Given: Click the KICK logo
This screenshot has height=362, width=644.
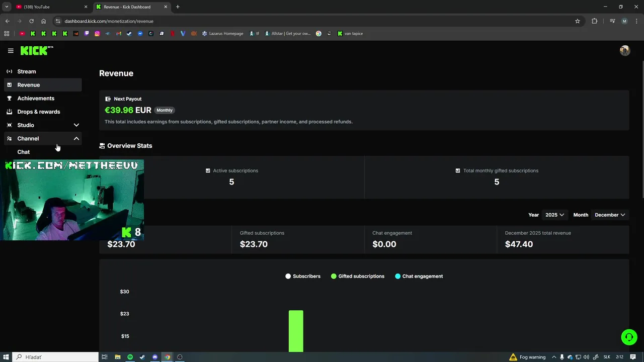Looking at the screenshot, I should click(x=37, y=50).
